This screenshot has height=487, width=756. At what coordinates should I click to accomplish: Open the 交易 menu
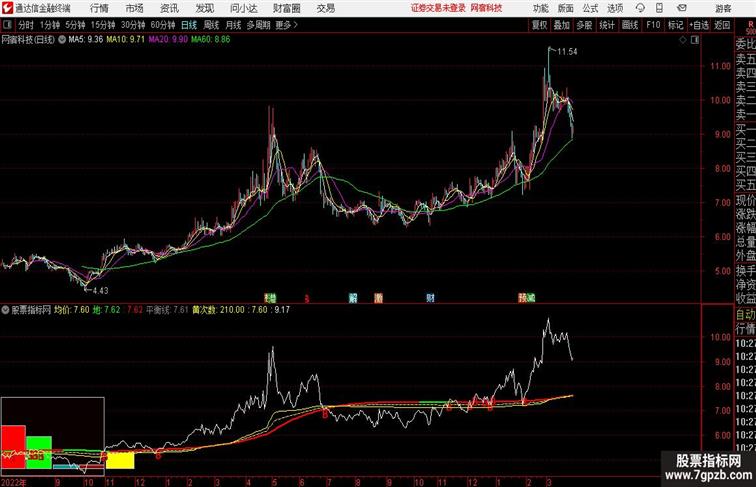(x=325, y=8)
